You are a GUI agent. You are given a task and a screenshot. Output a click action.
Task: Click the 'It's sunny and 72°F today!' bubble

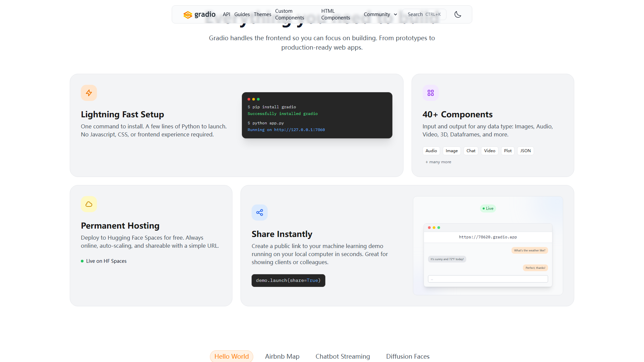tap(447, 259)
